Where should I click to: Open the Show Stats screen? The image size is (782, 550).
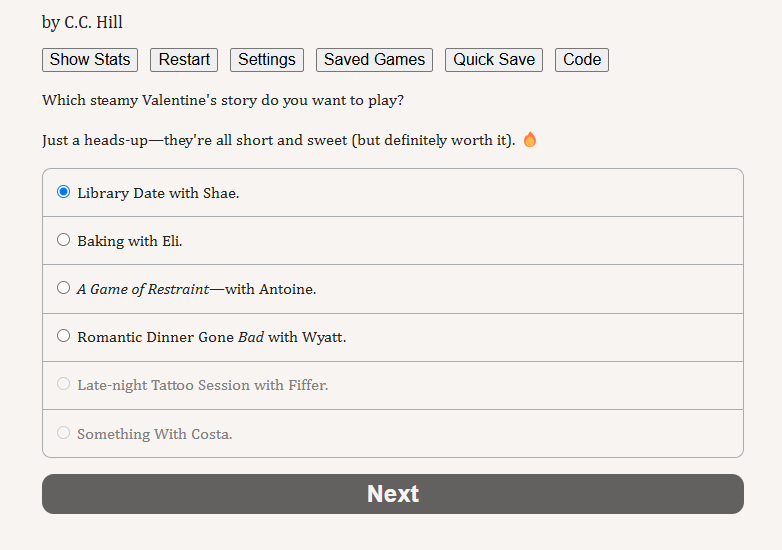(x=90, y=60)
